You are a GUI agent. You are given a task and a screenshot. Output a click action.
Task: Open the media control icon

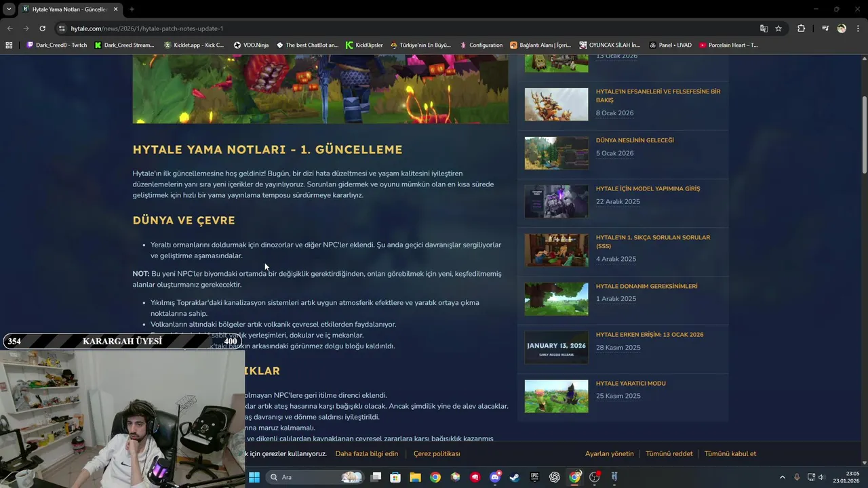[x=825, y=28]
